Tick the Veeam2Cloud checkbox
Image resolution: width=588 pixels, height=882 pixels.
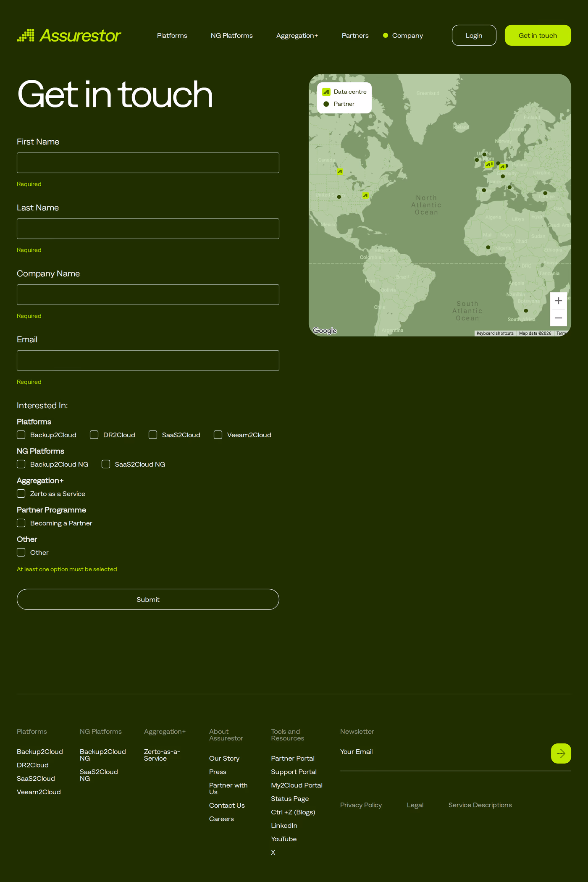point(218,435)
